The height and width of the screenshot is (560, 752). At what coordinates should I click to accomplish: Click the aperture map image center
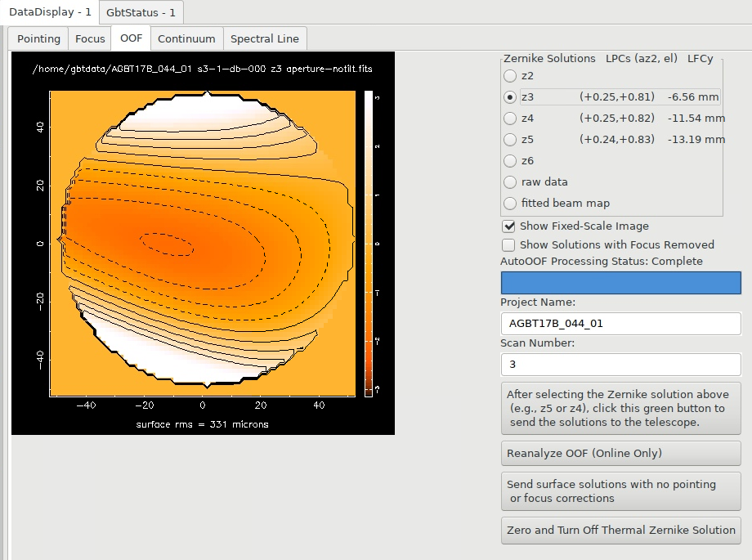tap(203, 244)
